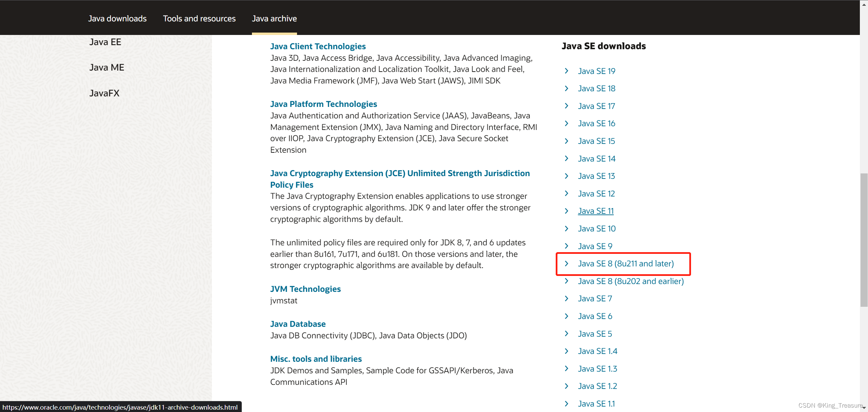Click the chevron icon beside Java SE 12
The image size is (868, 412).
pos(567,193)
